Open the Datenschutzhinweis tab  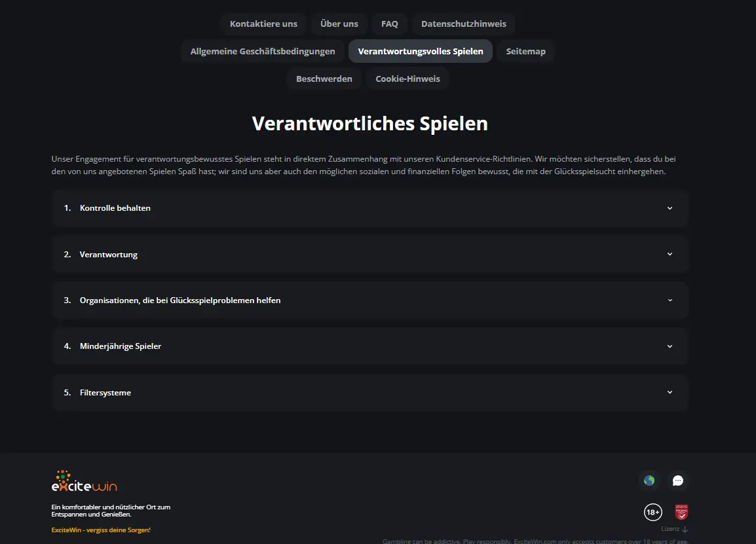[464, 24]
